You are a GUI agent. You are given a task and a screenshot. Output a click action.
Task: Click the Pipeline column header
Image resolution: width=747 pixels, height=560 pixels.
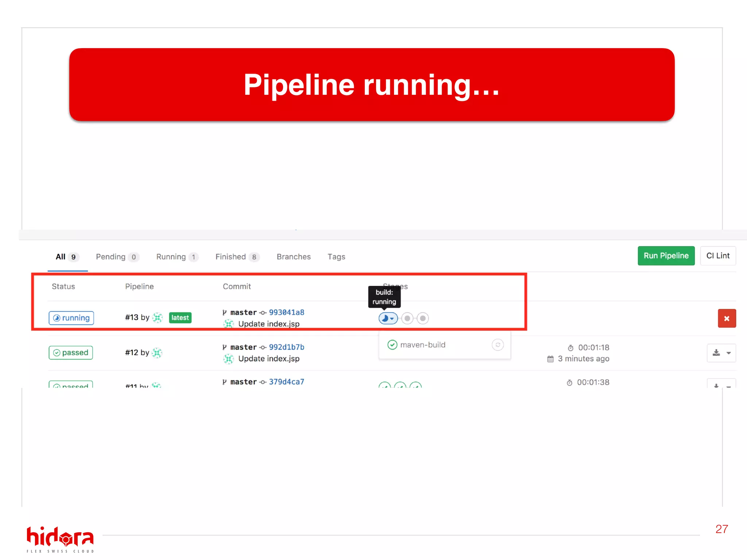139,286
